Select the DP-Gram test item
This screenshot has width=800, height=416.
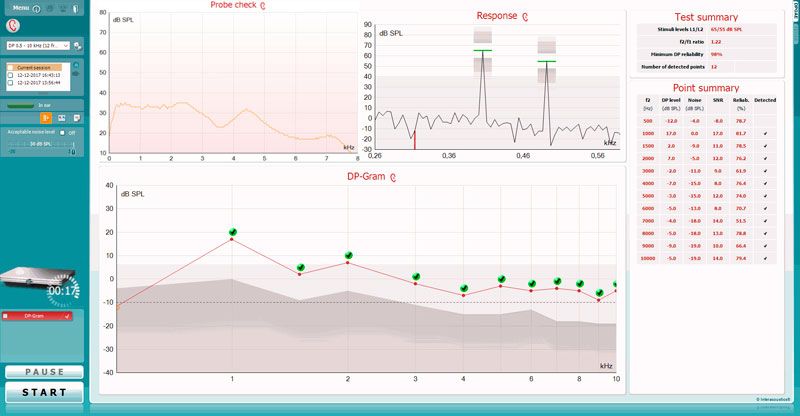point(40,315)
